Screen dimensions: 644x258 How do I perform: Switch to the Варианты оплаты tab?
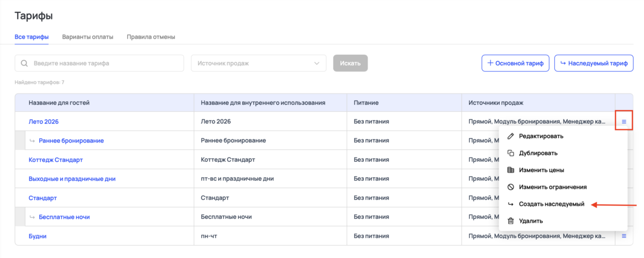point(87,37)
